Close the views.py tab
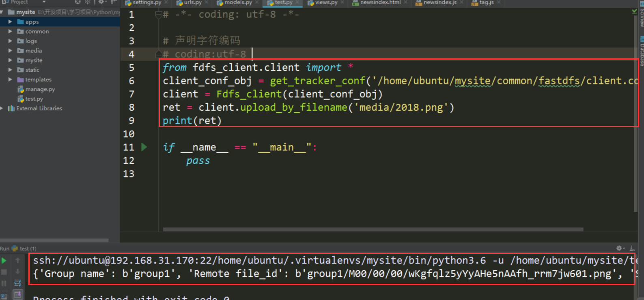Viewport: 644px width, 300px height. pyautogui.click(x=342, y=2)
